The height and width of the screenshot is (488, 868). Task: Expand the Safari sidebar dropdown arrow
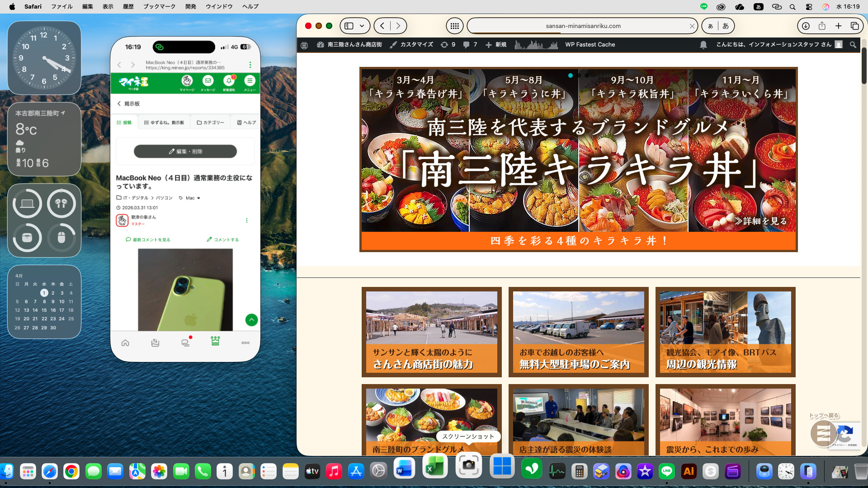pyautogui.click(x=362, y=26)
